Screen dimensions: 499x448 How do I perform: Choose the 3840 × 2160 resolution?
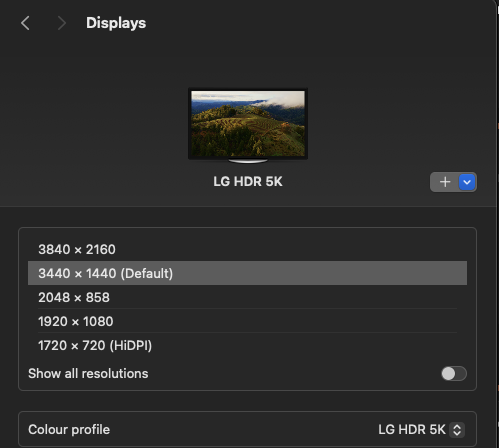tap(247, 249)
